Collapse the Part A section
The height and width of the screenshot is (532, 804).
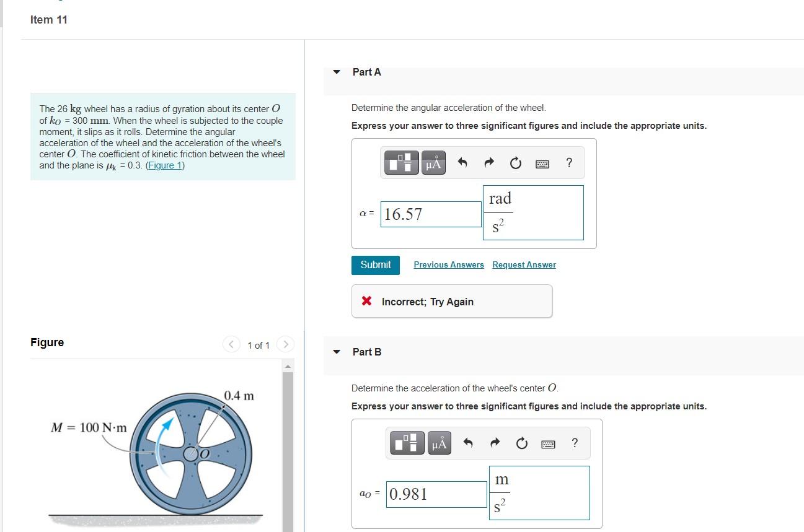point(337,72)
